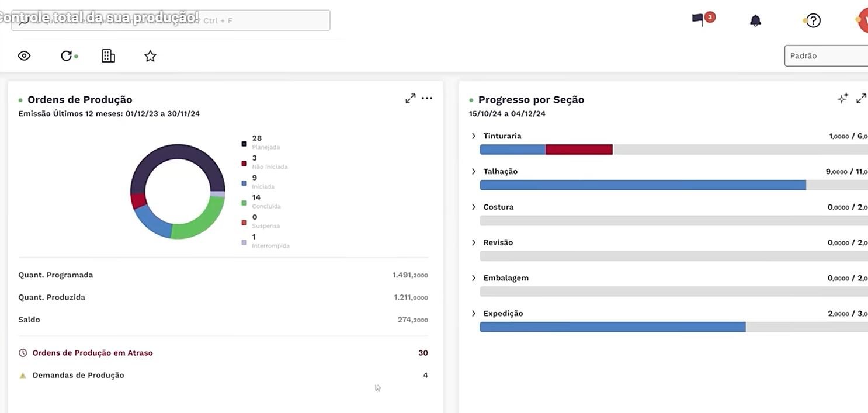Open the Padrão dropdown
This screenshot has width=868, height=413.
[x=825, y=56]
